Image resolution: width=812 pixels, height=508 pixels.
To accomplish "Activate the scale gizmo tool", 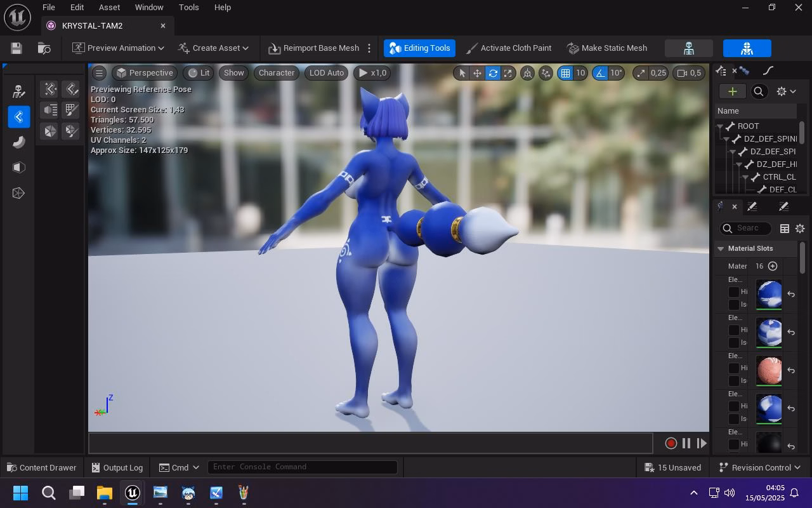I will tap(508, 73).
